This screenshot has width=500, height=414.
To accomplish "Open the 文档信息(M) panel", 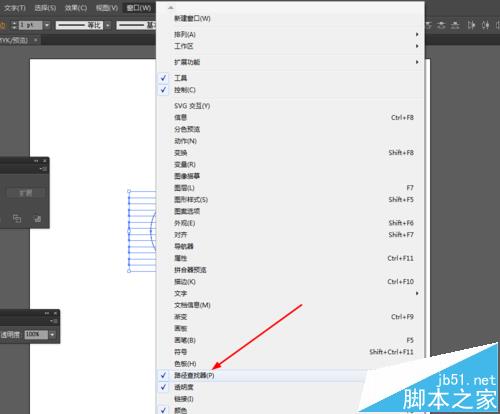I will tap(290, 305).
